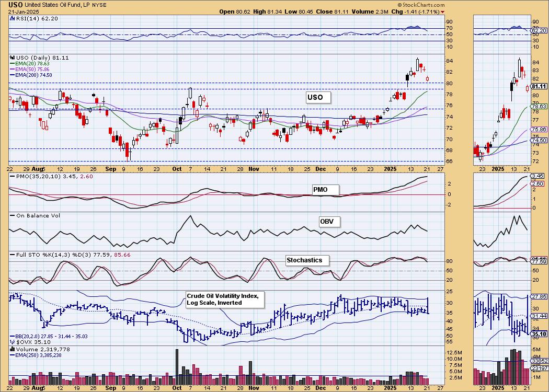Click the 'Volume 2,319,778' legend

(40, 349)
